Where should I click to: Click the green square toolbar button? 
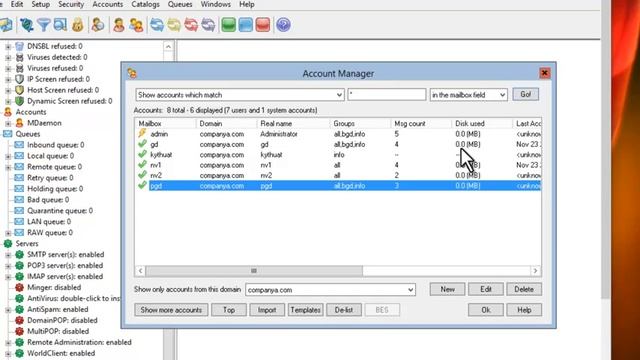[x=229, y=25]
